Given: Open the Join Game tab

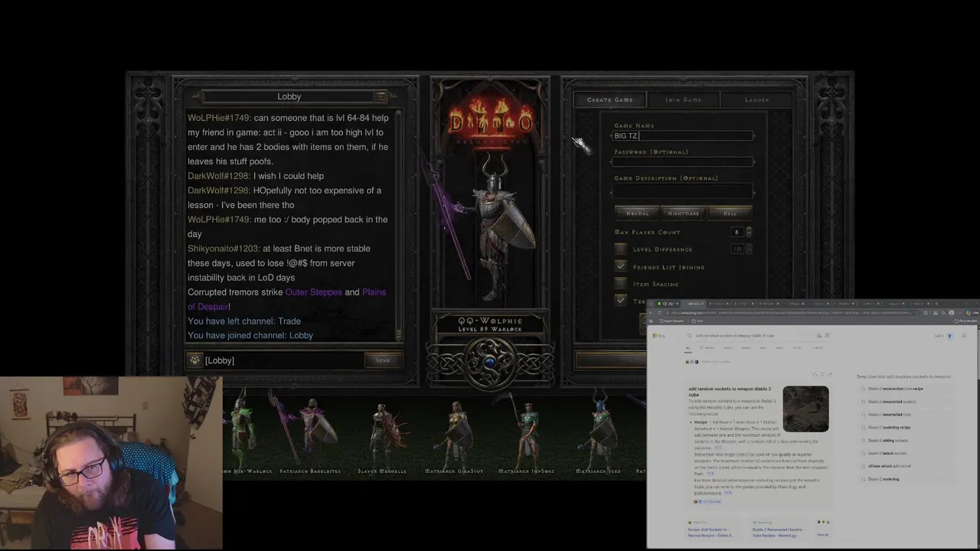Looking at the screenshot, I should click(683, 99).
